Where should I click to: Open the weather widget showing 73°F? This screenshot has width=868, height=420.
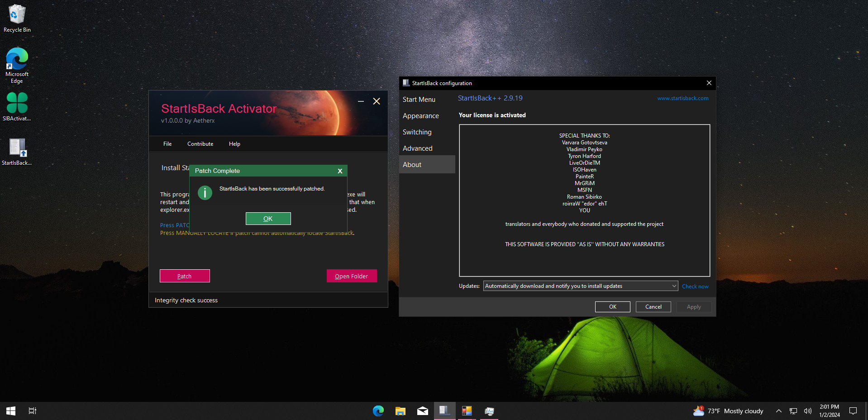click(728, 411)
